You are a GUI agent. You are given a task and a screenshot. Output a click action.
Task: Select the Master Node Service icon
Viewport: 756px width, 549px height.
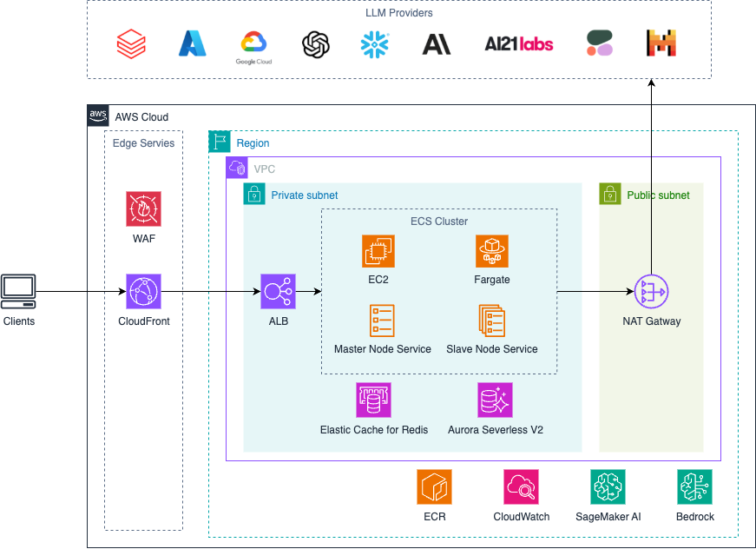coord(382,321)
